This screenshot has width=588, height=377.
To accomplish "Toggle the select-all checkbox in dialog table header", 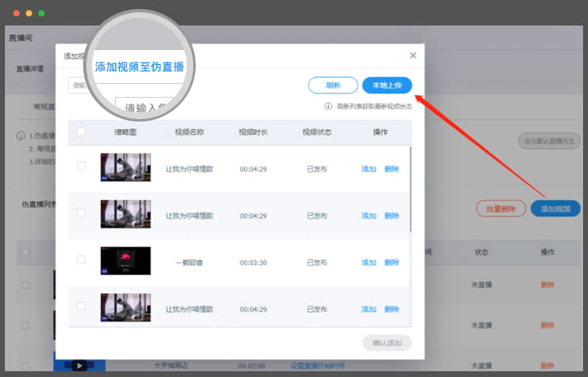I will coord(81,131).
